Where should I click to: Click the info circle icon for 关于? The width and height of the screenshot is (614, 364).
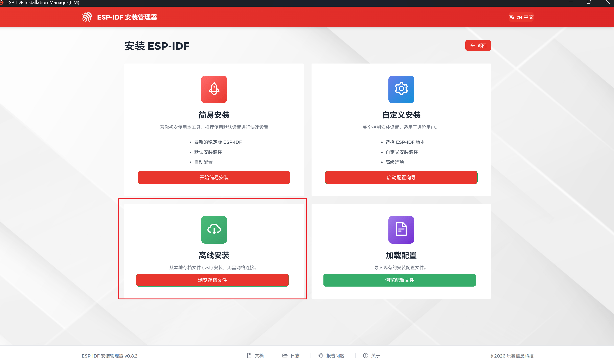click(365, 355)
